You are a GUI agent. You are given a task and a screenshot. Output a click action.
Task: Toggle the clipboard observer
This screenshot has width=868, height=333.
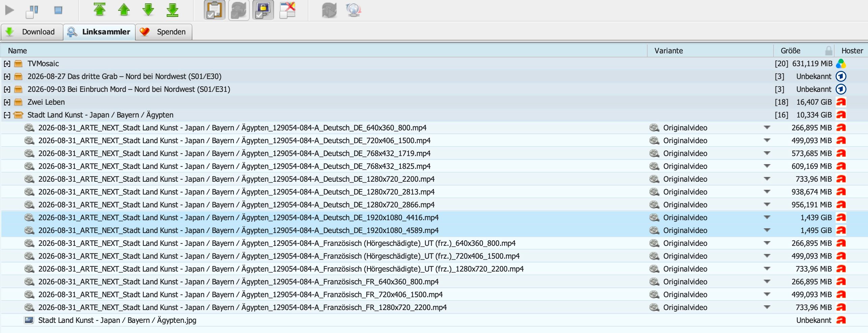pos(214,10)
